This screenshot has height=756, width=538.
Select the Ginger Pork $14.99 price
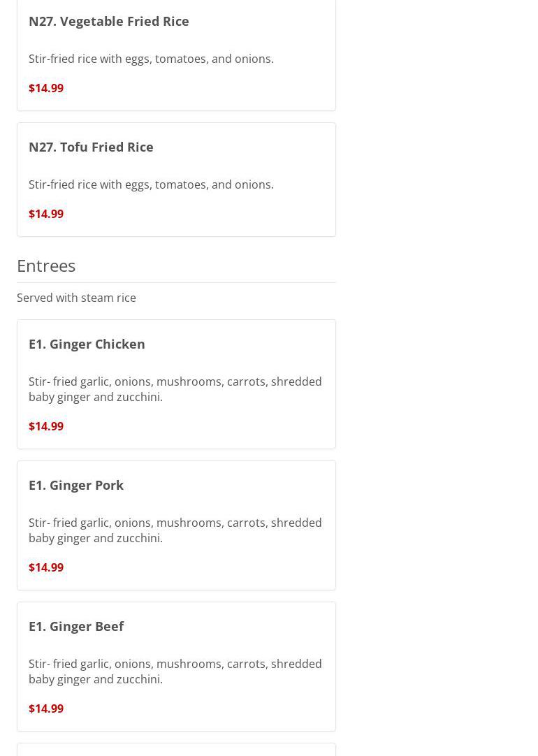(x=46, y=567)
